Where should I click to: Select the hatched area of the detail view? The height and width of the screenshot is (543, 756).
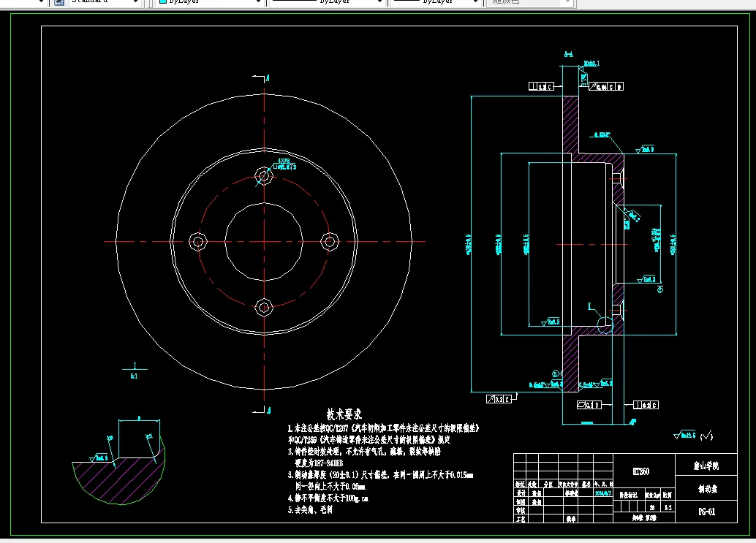click(119, 480)
